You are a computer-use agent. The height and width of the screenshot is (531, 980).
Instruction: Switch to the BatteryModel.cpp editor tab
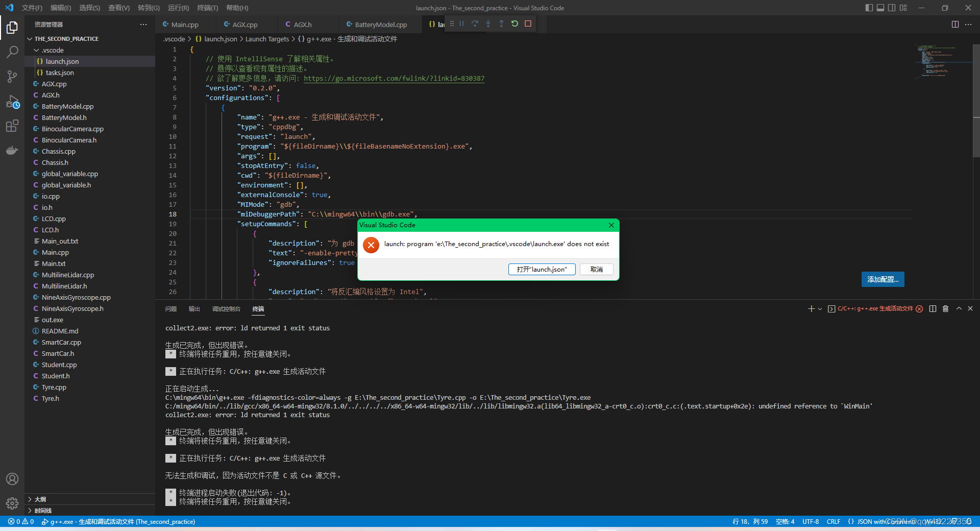pyautogui.click(x=381, y=25)
